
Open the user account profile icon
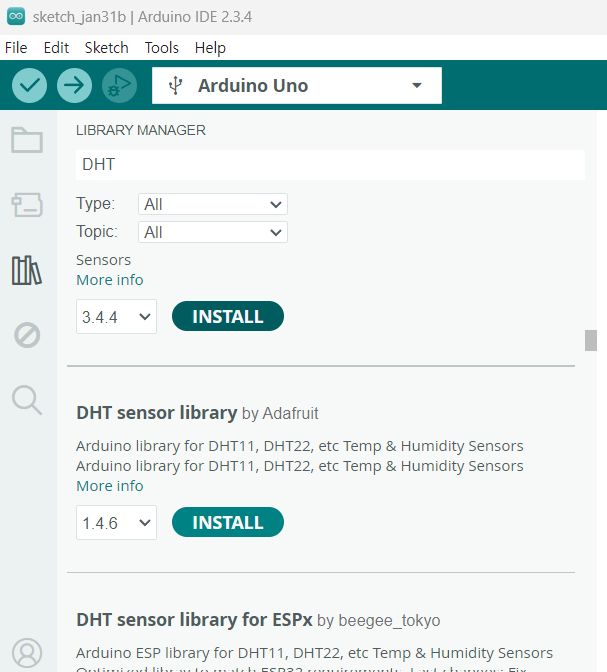click(x=27, y=653)
